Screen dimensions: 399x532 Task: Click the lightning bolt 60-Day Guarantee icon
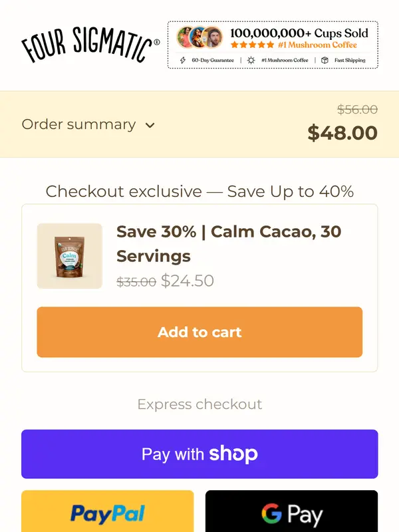(183, 60)
